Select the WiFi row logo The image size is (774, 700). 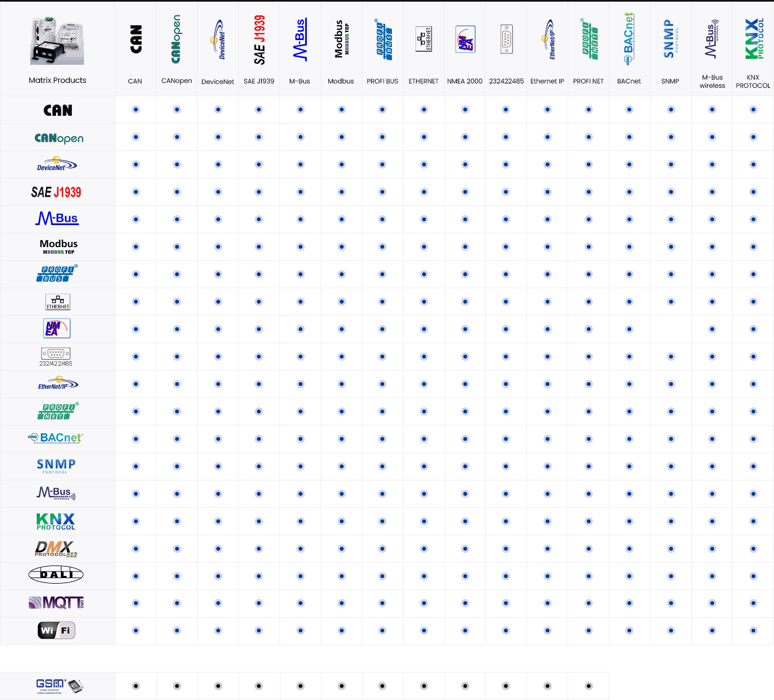tap(57, 630)
